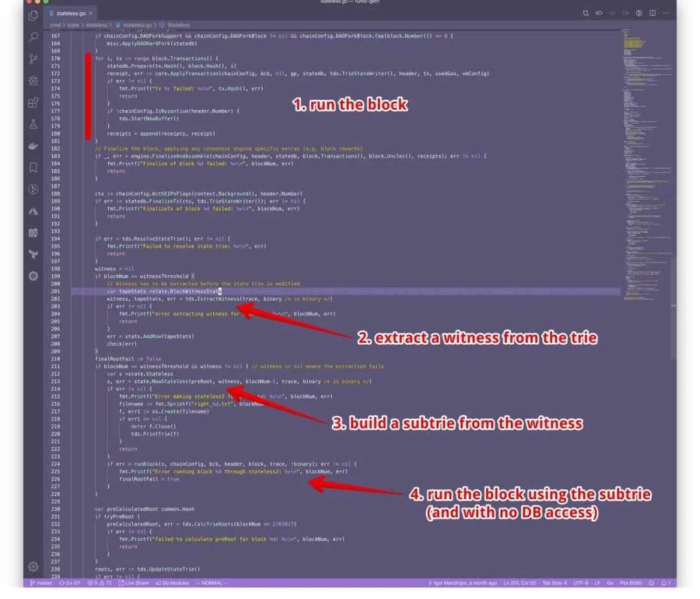Click the master branch in status bar

click(x=41, y=583)
